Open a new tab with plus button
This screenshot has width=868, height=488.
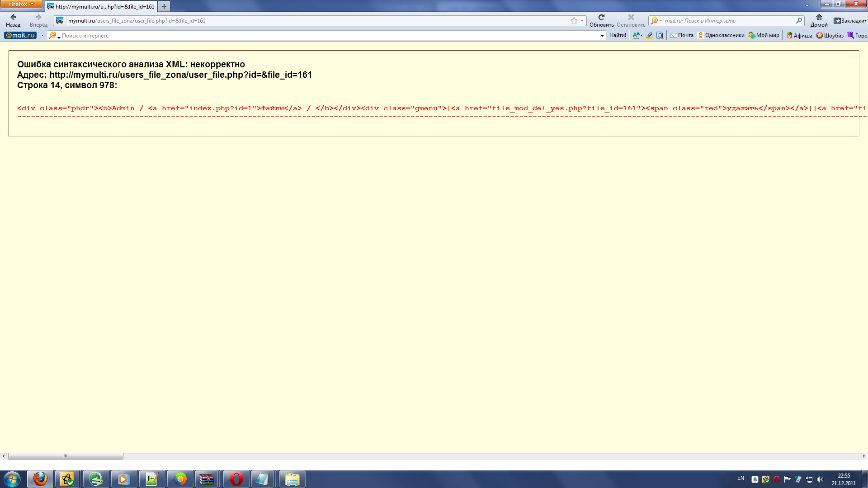[164, 7]
